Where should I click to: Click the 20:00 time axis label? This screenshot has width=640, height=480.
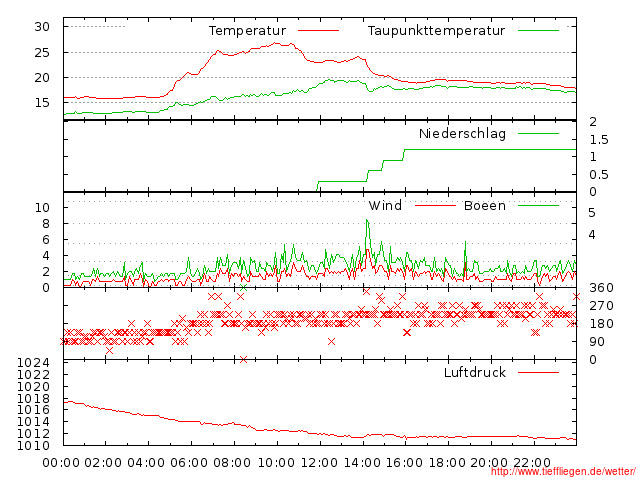(x=489, y=463)
